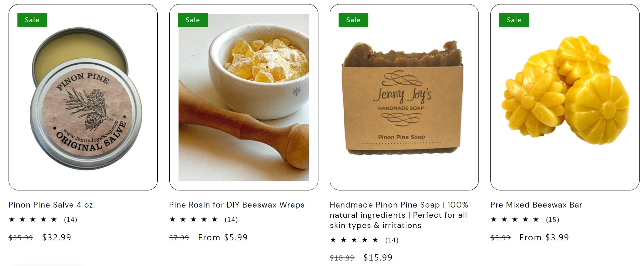
Task: Open Pine Rosin for DIY Beeswax Wraps link
Action: tap(237, 205)
